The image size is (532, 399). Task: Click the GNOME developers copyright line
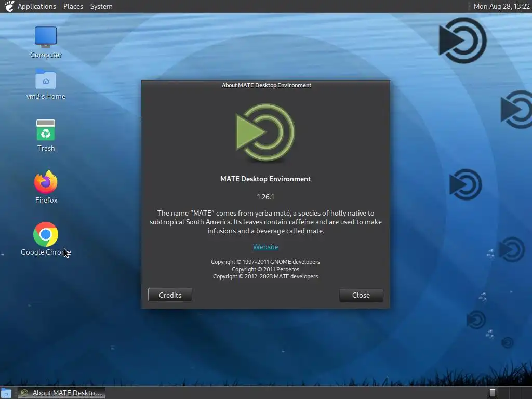[265, 262]
